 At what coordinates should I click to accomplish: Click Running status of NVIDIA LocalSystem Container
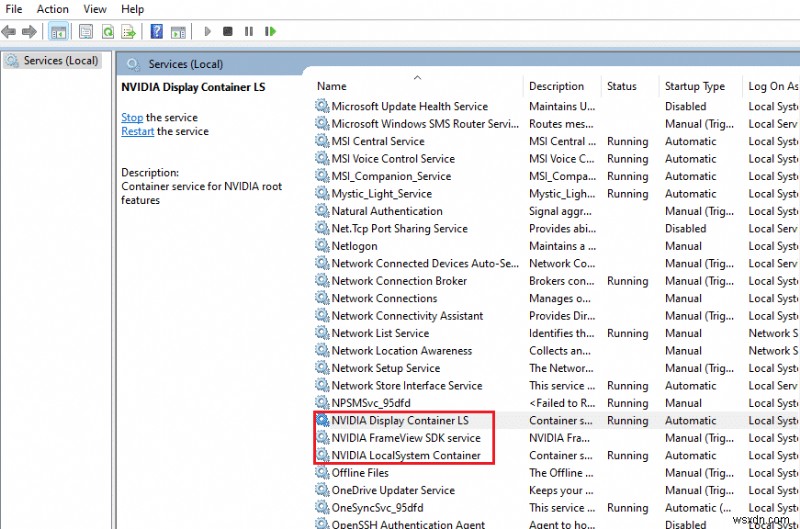pyautogui.click(x=628, y=455)
